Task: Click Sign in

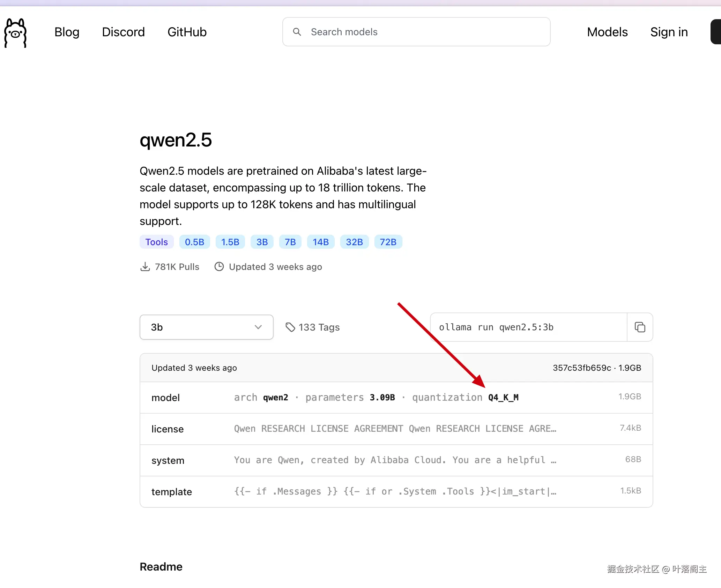Action: point(669,32)
